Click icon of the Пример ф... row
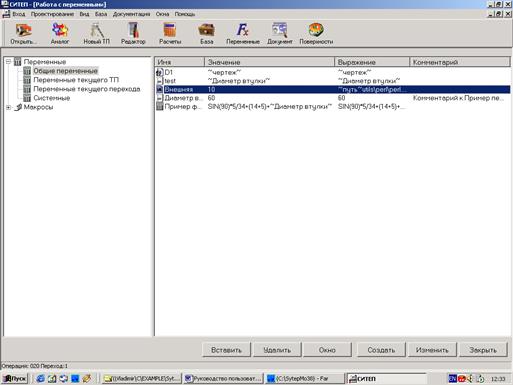The image size is (513, 385). pyautogui.click(x=160, y=107)
